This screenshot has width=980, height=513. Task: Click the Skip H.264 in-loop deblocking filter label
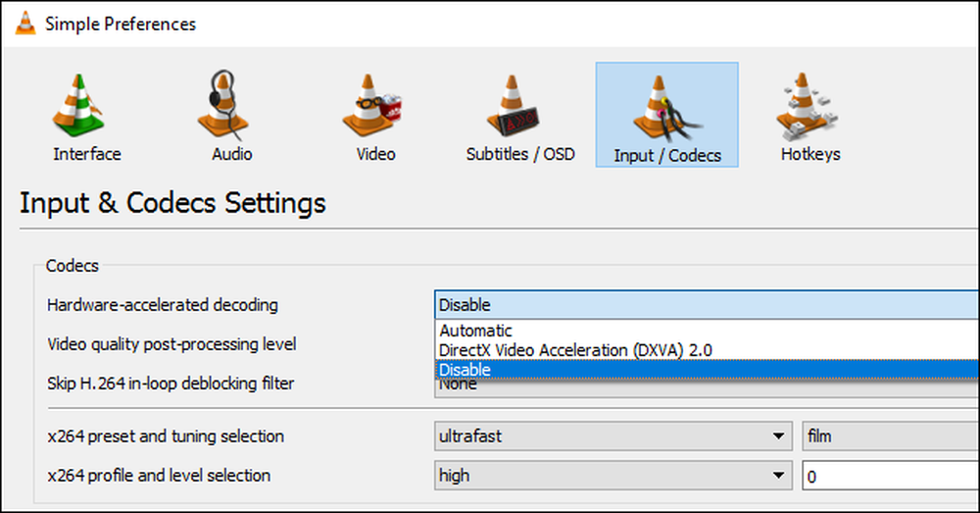(x=171, y=383)
